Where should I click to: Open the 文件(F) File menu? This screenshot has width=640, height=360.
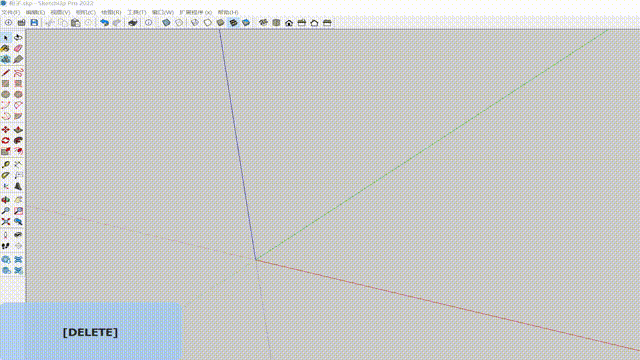click(11, 12)
